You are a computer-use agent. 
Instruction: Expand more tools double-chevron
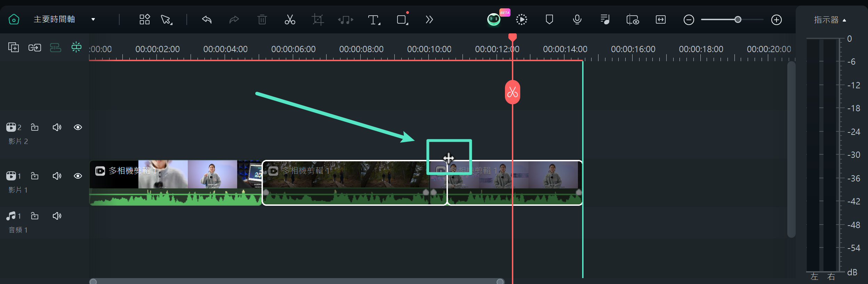click(429, 19)
